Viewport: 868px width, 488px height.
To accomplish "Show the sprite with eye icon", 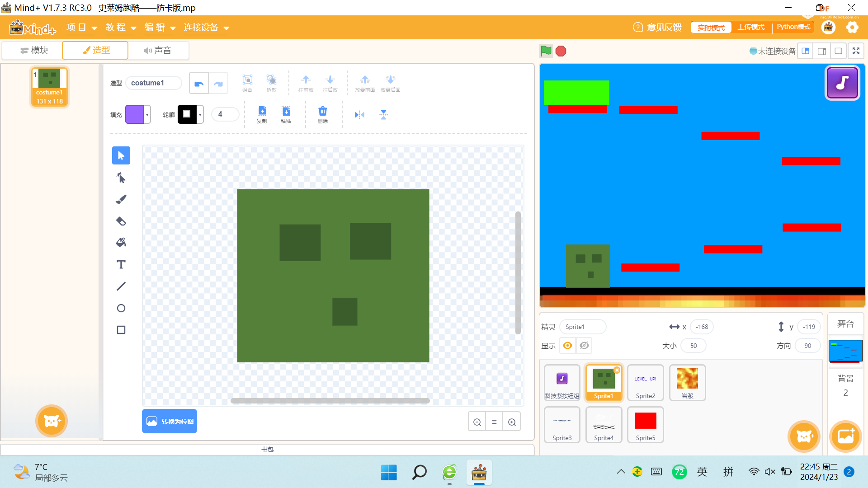I will 567,346.
